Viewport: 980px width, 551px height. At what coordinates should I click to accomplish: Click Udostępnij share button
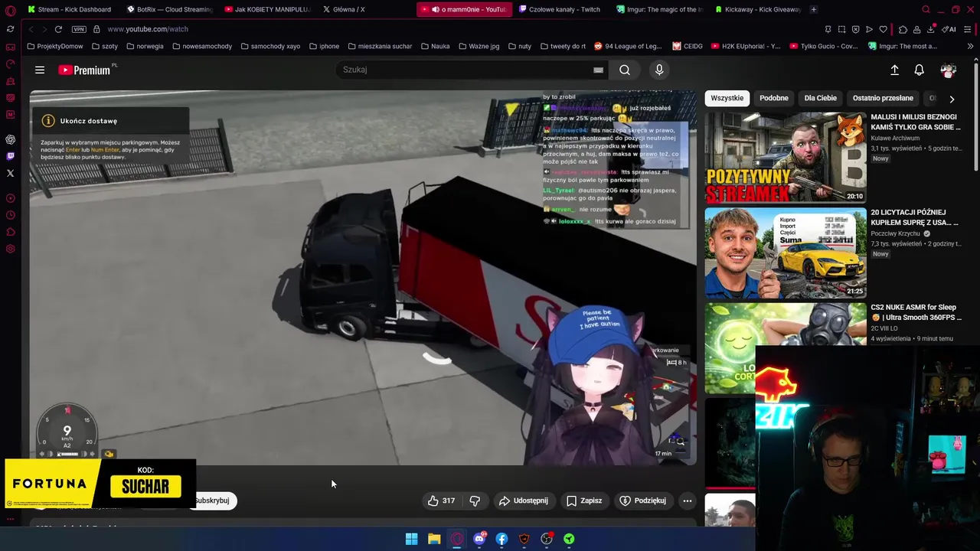click(524, 500)
